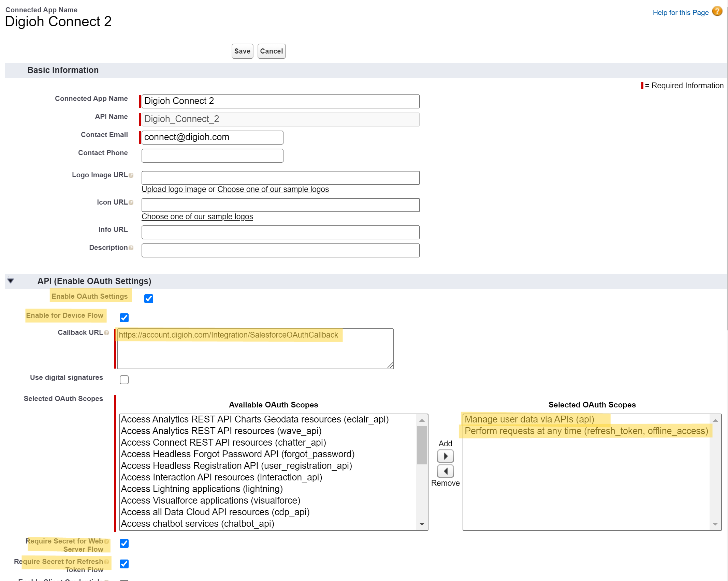Click the Save button
This screenshot has width=728, height=581.
tap(242, 51)
